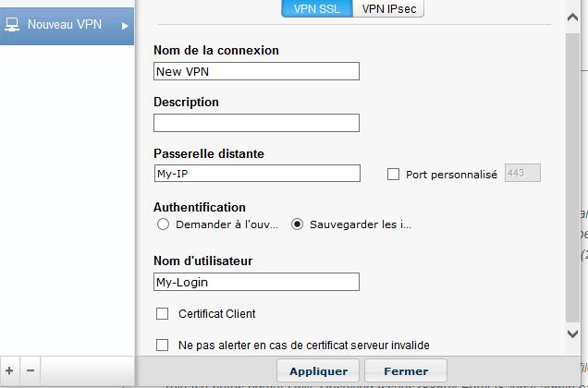
Task: Choose the Sauvegarder les identifiants radio option
Action: point(298,224)
